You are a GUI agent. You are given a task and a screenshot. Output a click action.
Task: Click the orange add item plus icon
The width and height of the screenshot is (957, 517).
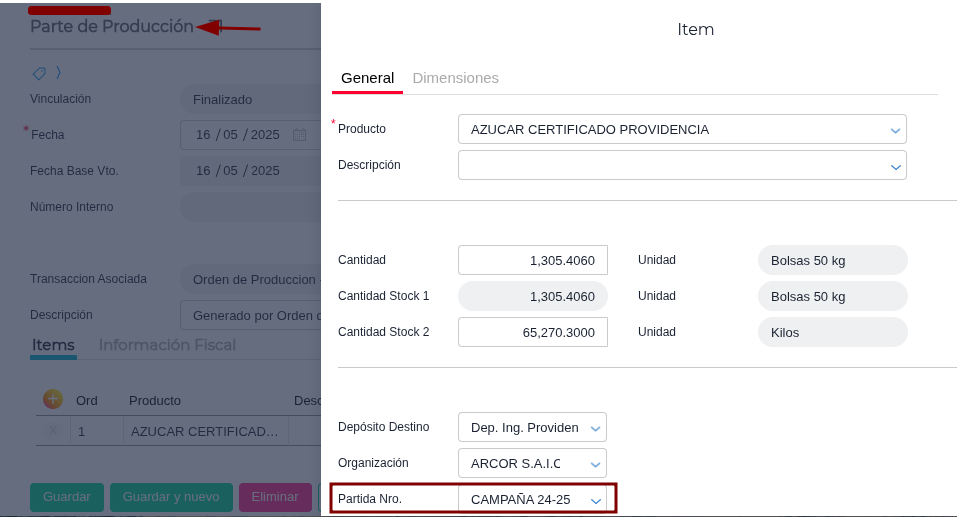[x=53, y=399]
